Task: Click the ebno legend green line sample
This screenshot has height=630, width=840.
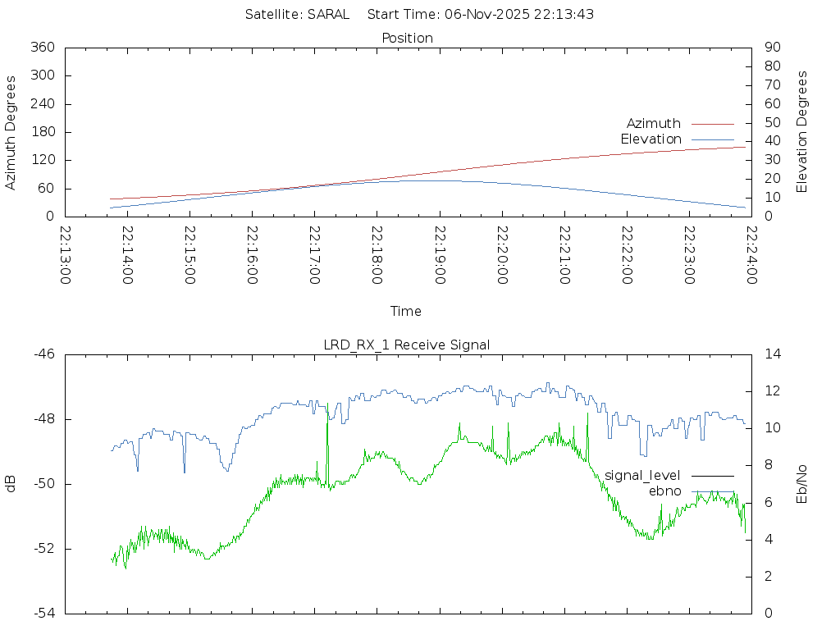Action: coord(712,491)
